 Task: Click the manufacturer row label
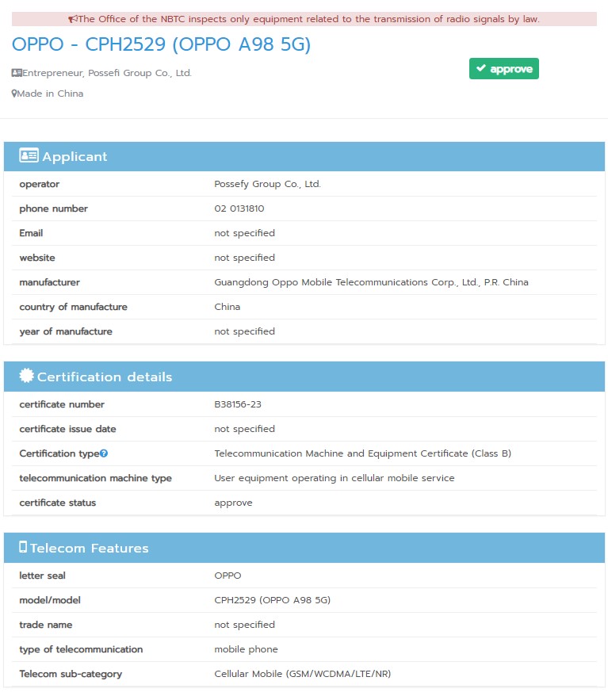[50, 282]
